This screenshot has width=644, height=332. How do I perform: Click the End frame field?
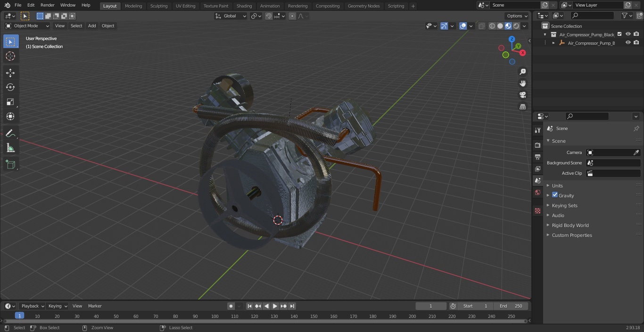click(x=511, y=306)
